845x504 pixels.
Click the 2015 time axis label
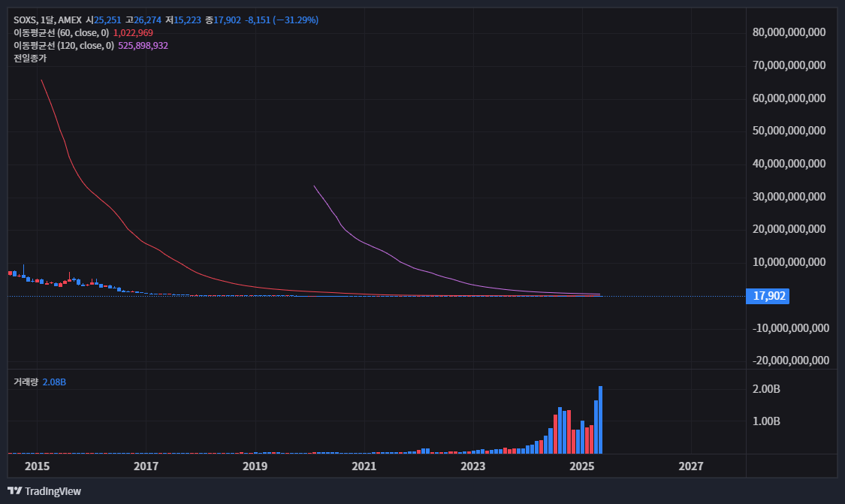click(38, 466)
